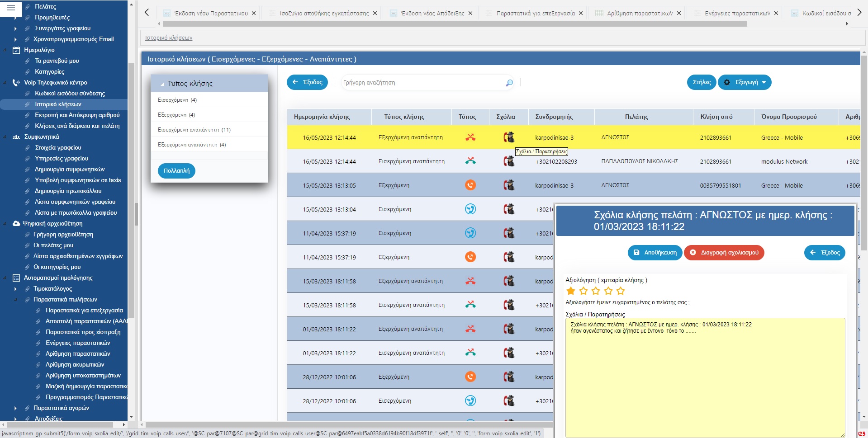
Task: Set rating to five stars
Action: [x=621, y=291]
